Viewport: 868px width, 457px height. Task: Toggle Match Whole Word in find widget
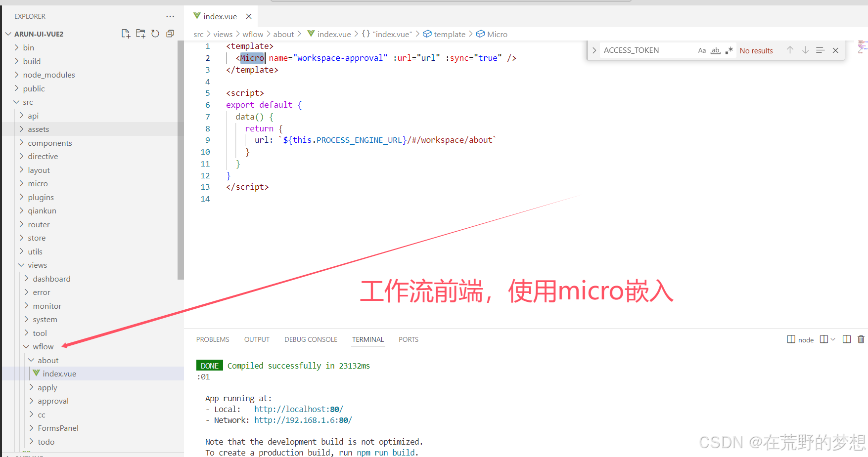pyautogui.click(x=716, y=50)
